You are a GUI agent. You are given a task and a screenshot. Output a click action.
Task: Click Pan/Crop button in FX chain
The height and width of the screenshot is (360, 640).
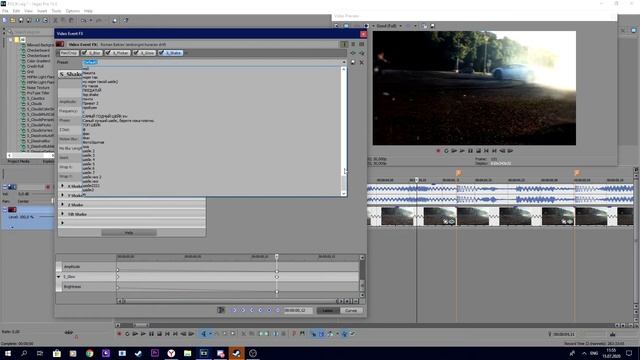click(69, 53)
